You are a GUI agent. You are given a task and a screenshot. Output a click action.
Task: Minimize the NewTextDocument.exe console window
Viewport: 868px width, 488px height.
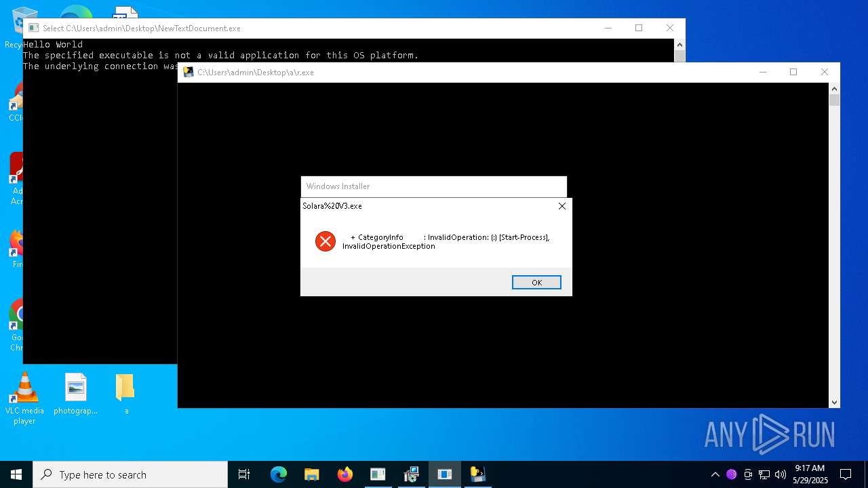pos(608,28)
